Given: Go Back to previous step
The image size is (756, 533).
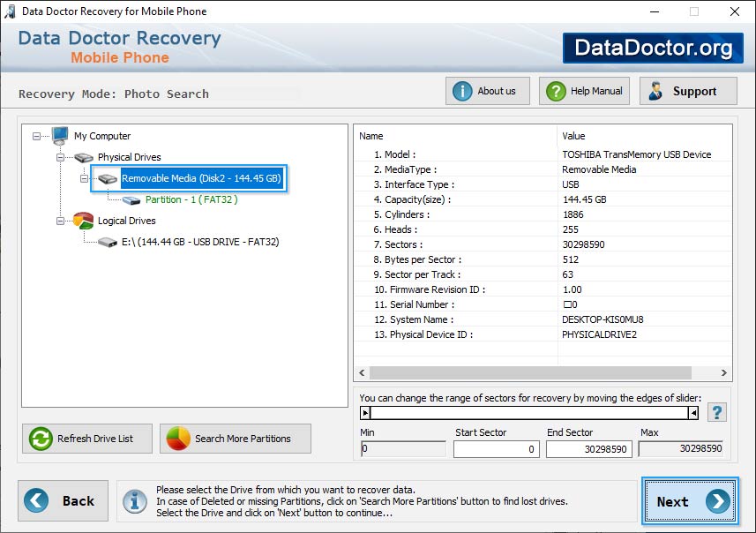Looking at the screenshot, I should [x=64, y=500].
